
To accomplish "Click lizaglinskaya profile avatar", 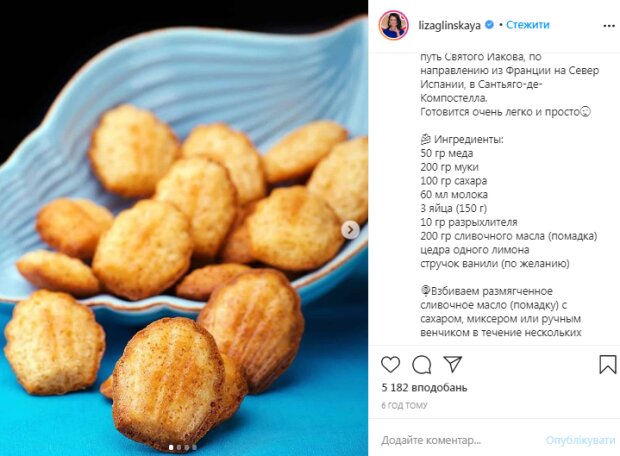I will [394, 25].
